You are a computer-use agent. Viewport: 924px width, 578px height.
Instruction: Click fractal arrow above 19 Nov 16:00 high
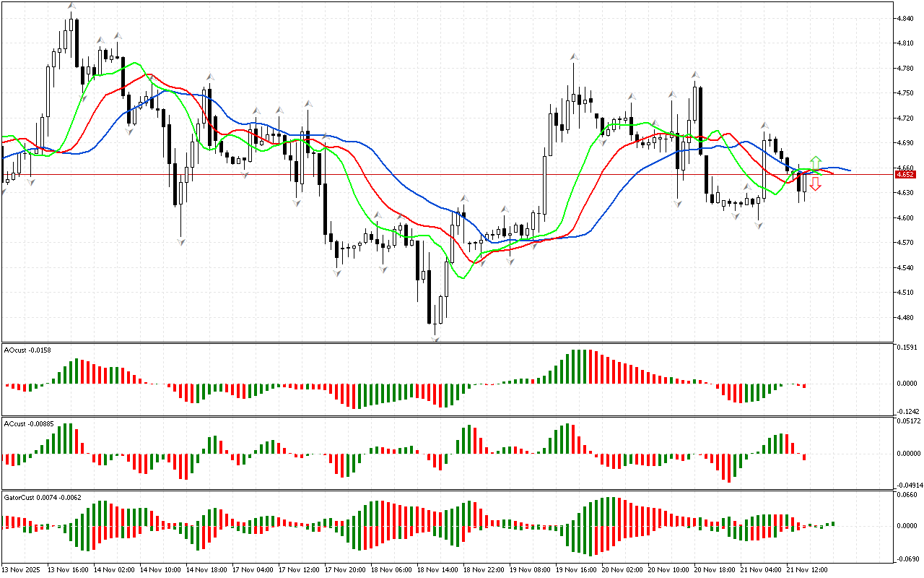[x=574, y=56]
